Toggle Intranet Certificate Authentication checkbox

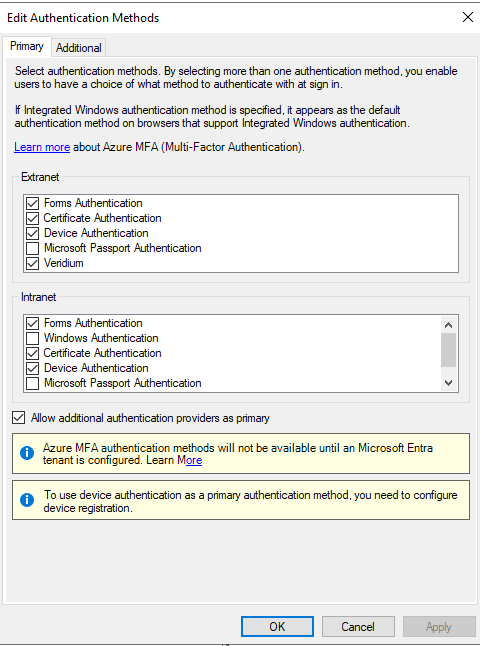(33, 353)
